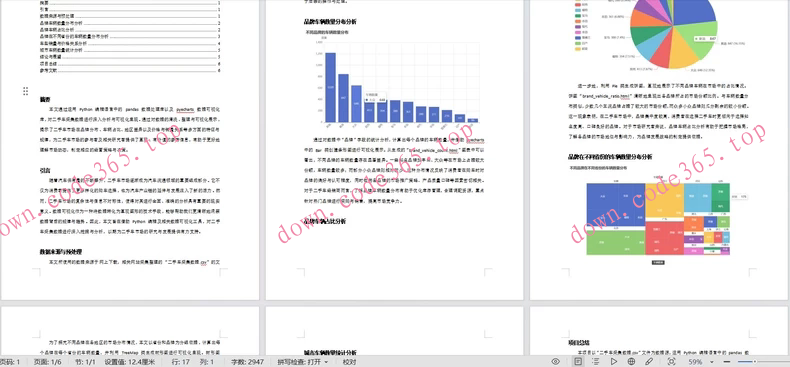This screenshot has height=367, width=790.
Task: Click the pie chart tooltip showing 847
Action: 705,38
